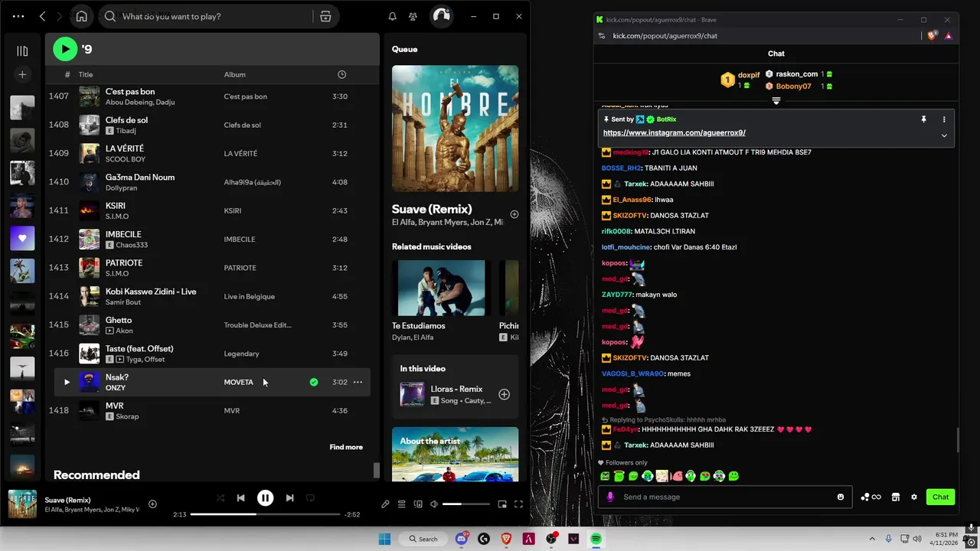This screenshot has width=980, height=551.
Task: Sort by the Album column header
Action: 234,74
